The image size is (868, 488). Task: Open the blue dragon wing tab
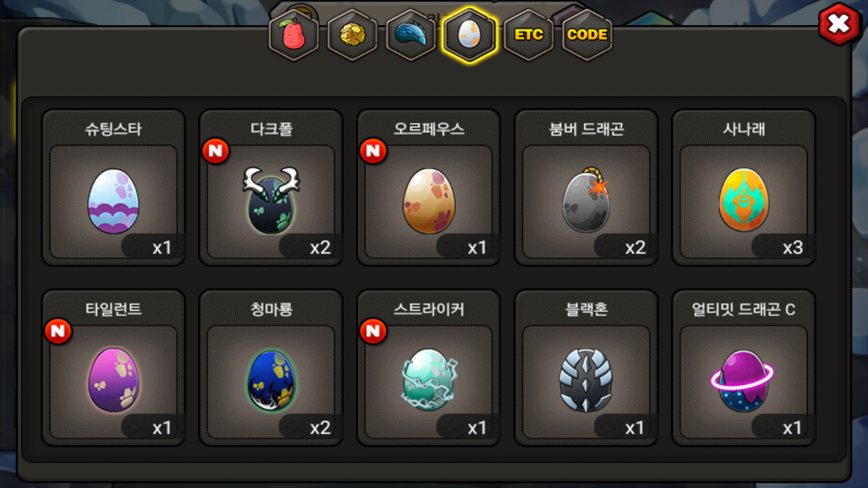point(411,35)
